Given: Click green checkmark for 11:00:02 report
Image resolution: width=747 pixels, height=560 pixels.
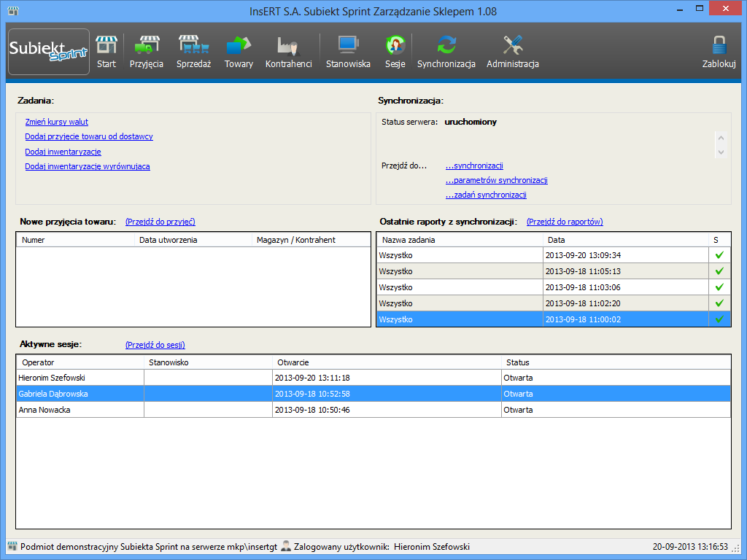Looking at the screenshot, I should tap(719, 319).
